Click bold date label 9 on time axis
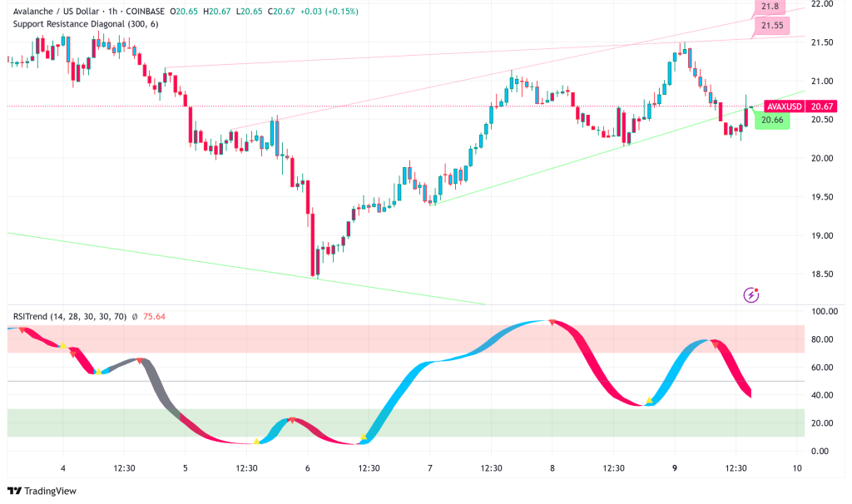The height and width of the screenshot is (504, 852). (674, 468)
